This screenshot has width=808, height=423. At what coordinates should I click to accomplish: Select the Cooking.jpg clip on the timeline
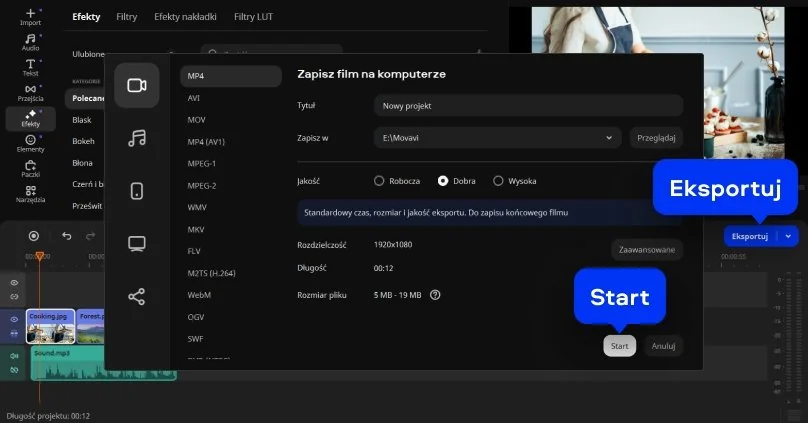pyautogui.click(x=50, y=326)
